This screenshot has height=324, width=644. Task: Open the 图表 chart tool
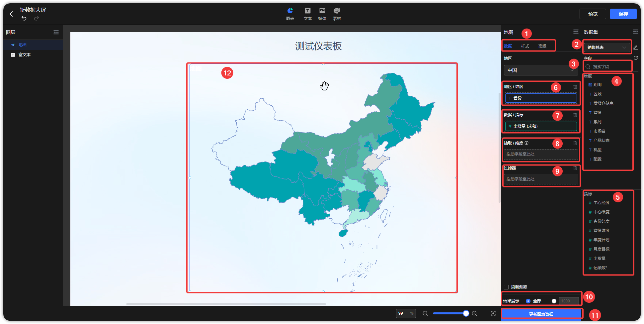point(290,14)
